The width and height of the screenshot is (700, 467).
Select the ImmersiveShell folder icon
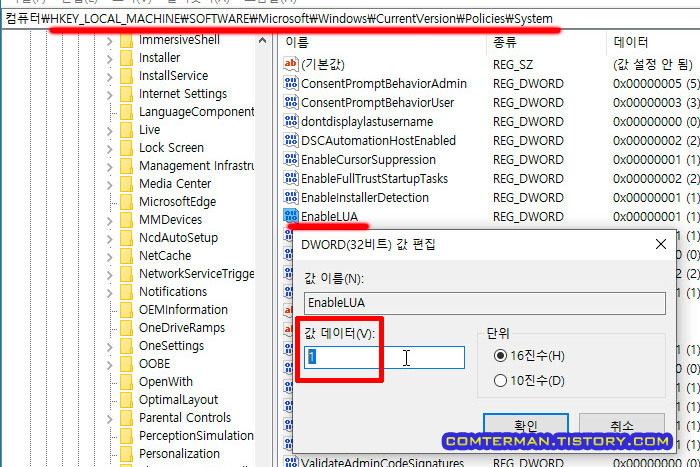(126, 40)
